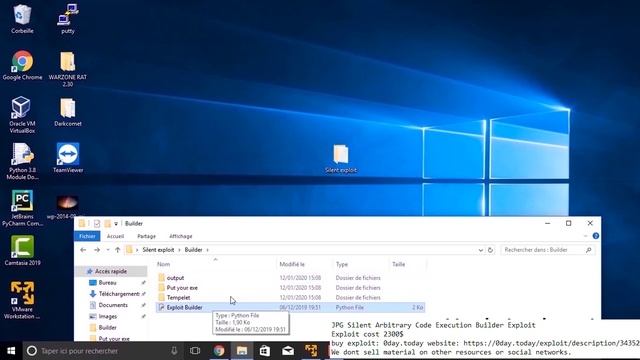Screen dimensions: 640x360
Task: Expand the ribbon with the chevron
Action: pos(585,236)
